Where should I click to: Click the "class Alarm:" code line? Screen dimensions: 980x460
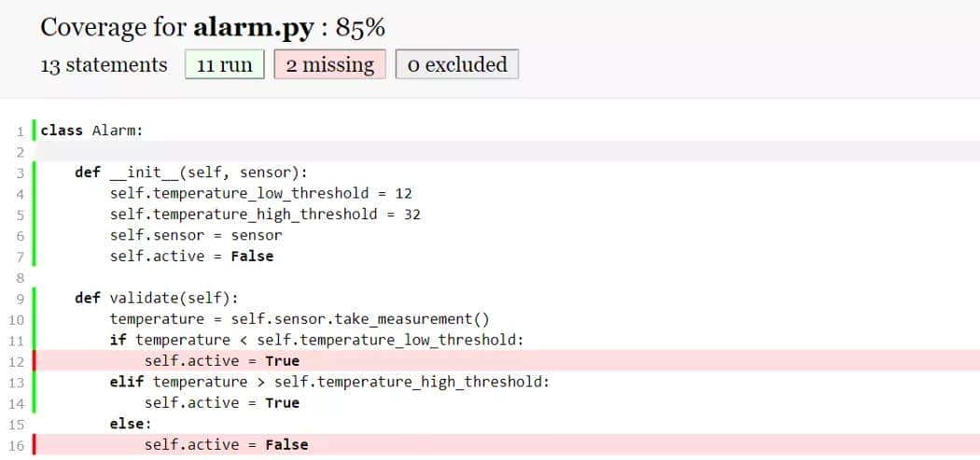91,131
